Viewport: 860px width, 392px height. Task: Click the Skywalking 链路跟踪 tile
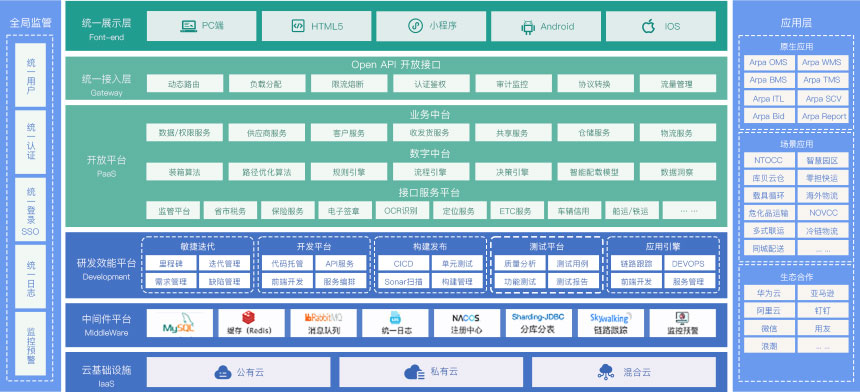coord(610,323)
